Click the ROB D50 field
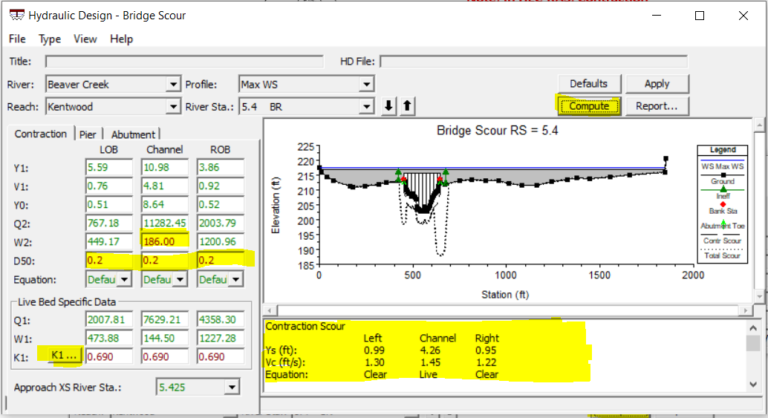768x418 pixels. pos(220,260)
